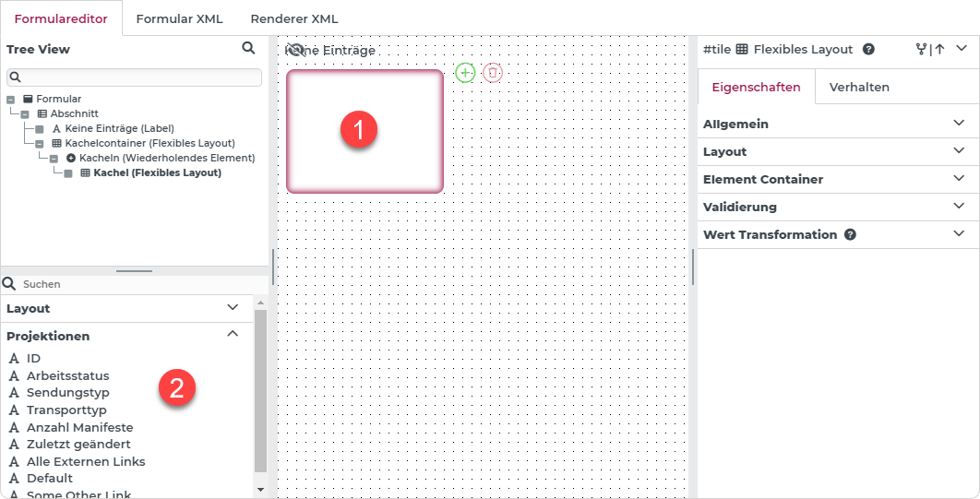Select the Arbeitsstatus projection item

pyautogui.click(x=67, y=375)
